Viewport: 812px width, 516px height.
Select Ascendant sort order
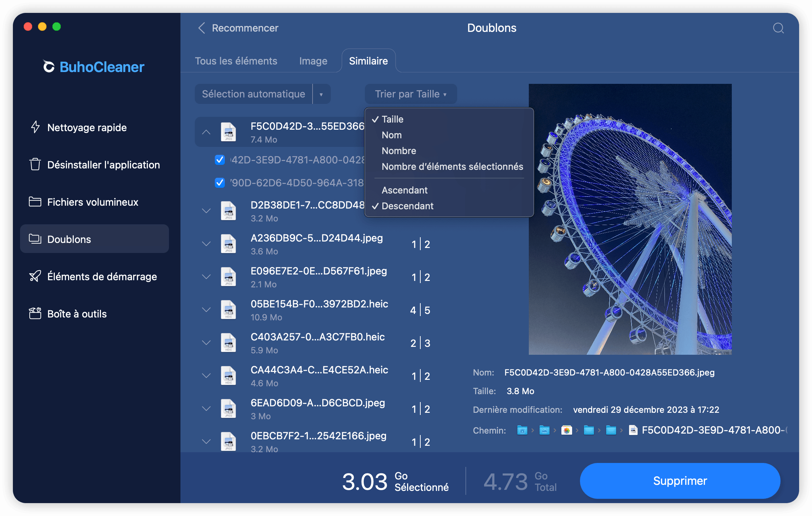(405, 190)
